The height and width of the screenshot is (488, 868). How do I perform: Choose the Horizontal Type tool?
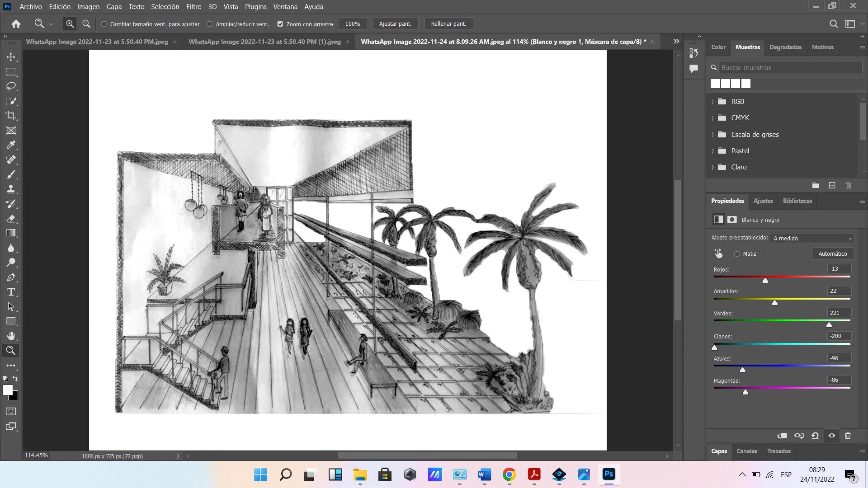[x=11, y=292]
